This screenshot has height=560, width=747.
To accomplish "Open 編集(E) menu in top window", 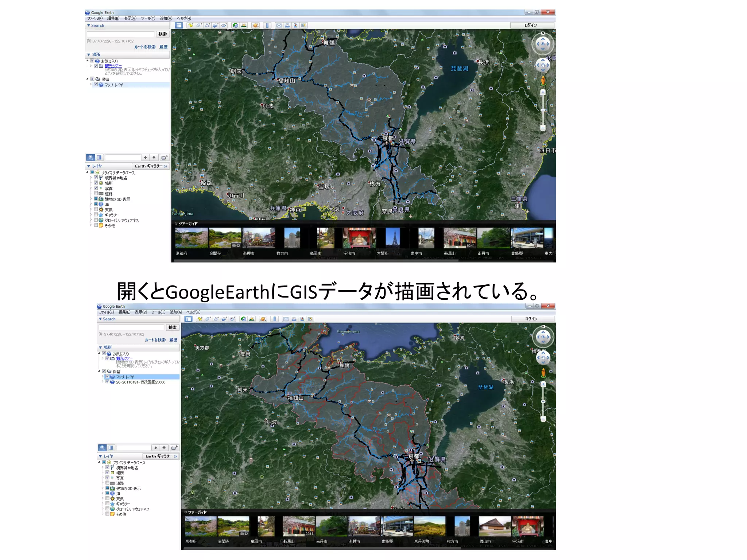I will pos(113,19).
